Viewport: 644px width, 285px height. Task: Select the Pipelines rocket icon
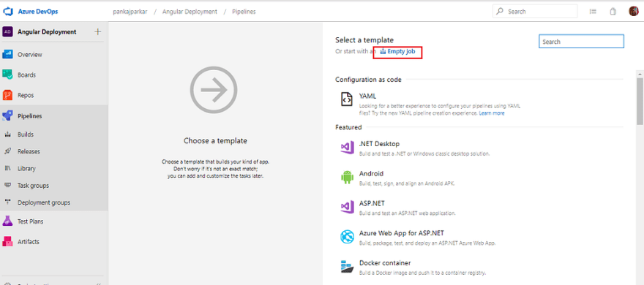8,116
